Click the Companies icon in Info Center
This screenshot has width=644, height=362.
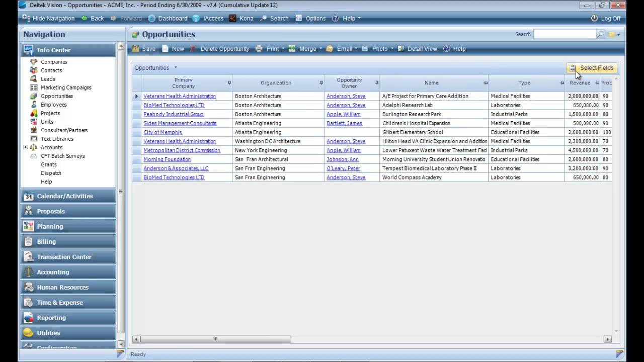coord(34,62)
